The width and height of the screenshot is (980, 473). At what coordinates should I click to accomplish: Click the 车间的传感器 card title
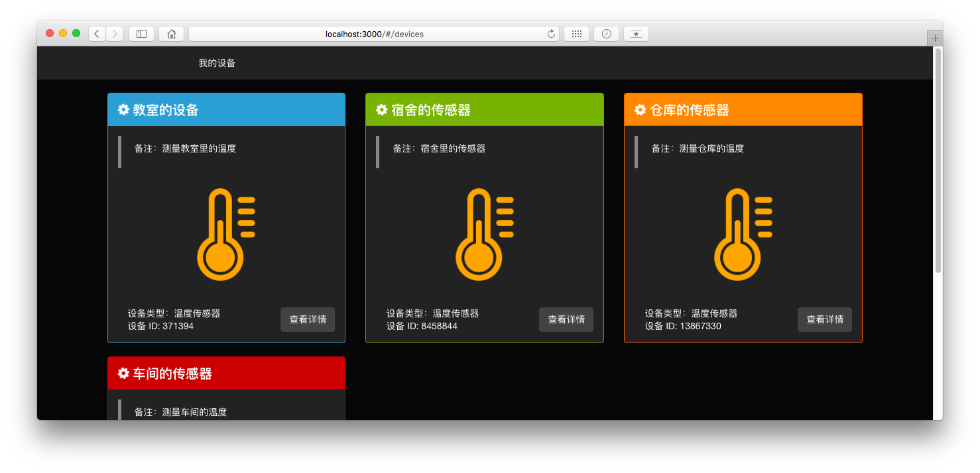click(172, 374)
